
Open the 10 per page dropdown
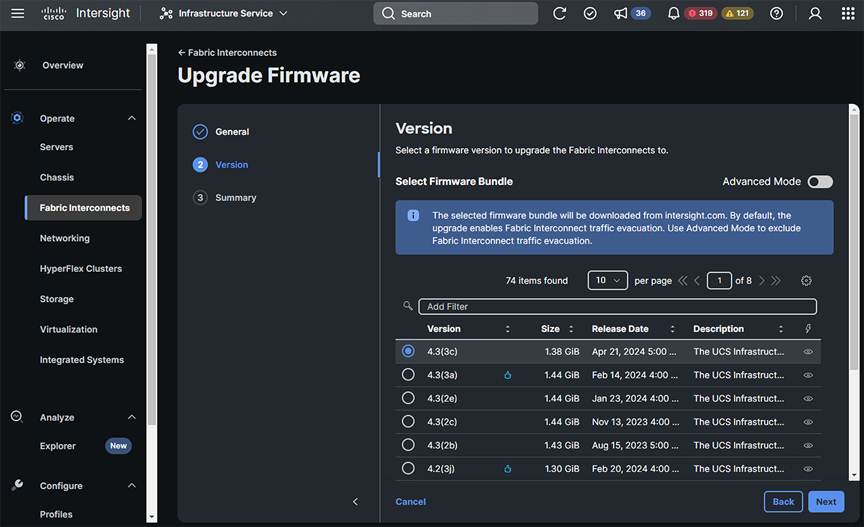(607, 281)
